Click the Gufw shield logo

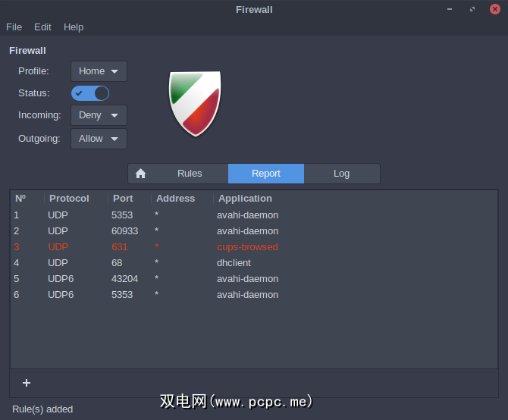pos(196,104)
